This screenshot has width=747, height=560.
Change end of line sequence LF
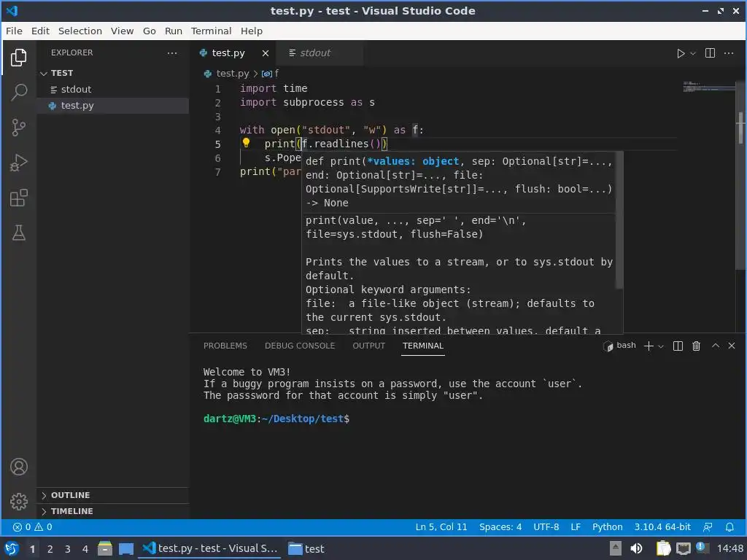click(x=576, y=527)
